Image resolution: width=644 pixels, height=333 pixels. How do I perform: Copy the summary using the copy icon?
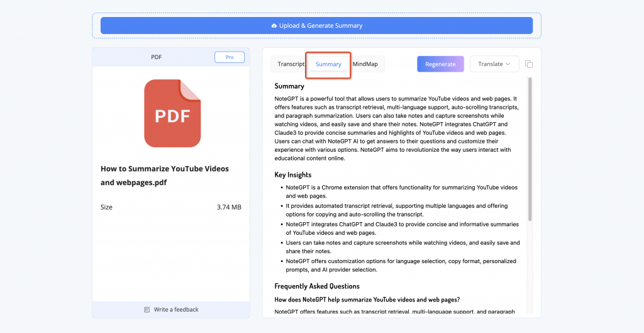(529, 64)
